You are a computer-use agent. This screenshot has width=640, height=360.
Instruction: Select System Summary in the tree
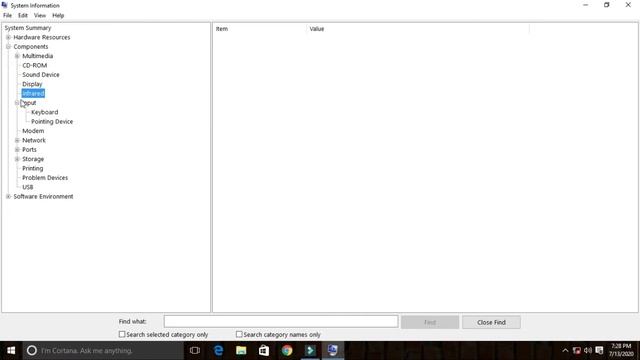coord(28,28)
